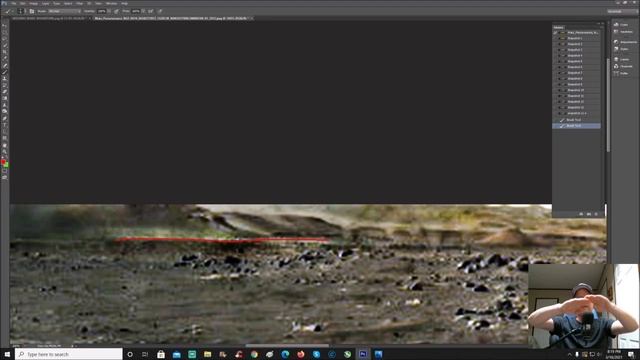Select the Move tool
Screen dimensions: 640x360
coord(4,26)
